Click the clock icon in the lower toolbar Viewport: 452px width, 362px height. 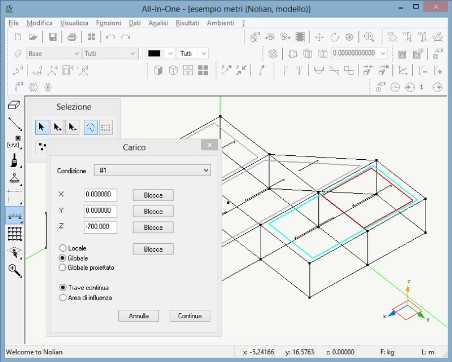click(395, 87)
